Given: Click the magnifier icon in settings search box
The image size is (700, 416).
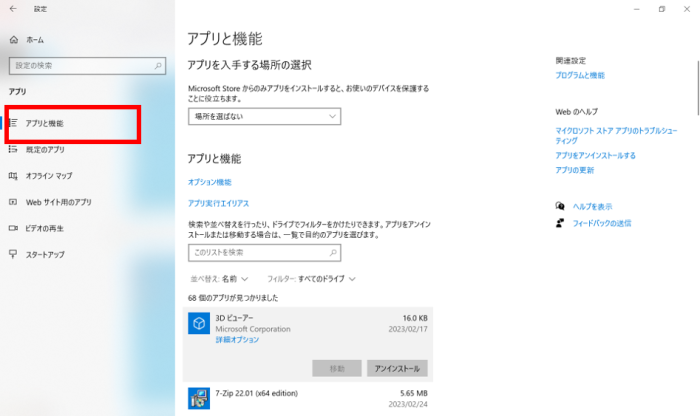Looking at the screenshot, I should [158, 65].
